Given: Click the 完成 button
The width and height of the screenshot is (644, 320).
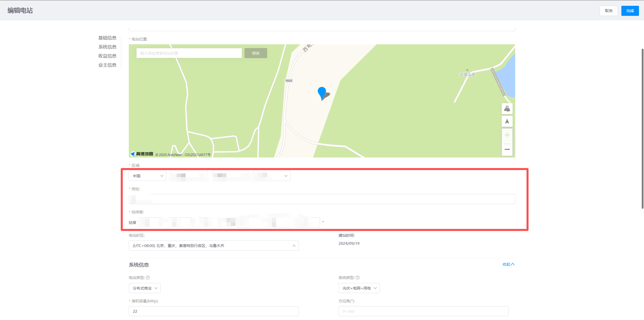Looking at the screenshot, I should click(630, 11).
